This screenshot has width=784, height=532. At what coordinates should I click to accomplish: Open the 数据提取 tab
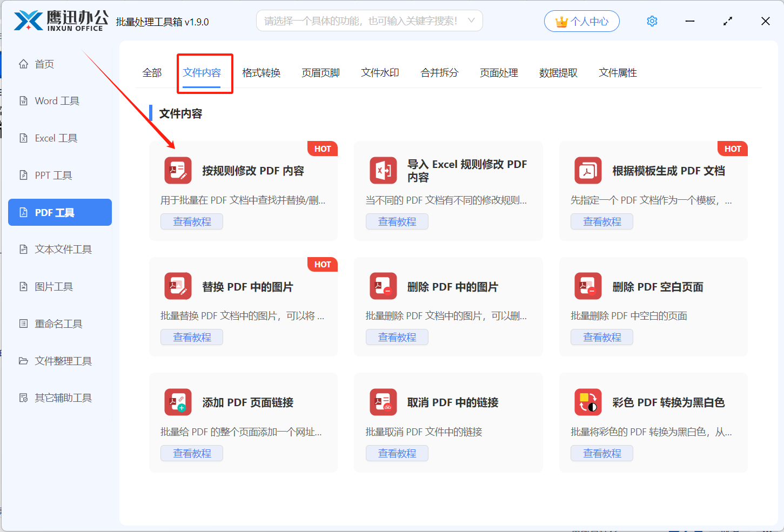click(558, 72)
